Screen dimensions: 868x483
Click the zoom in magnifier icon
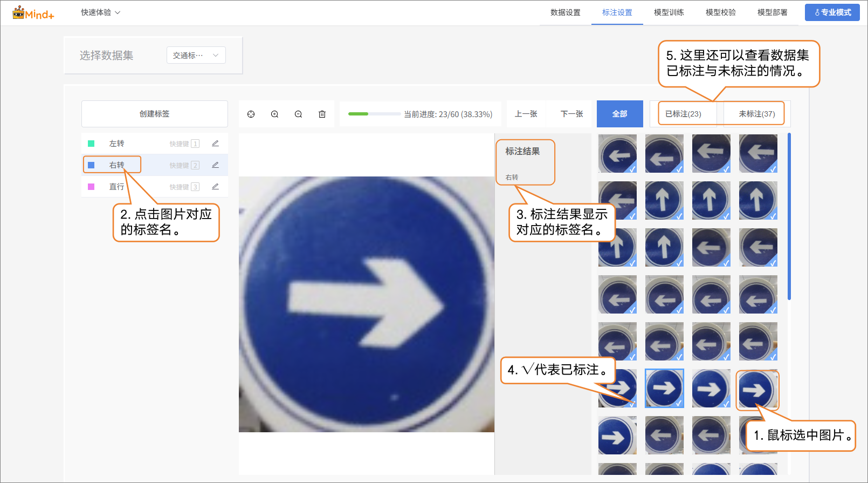[274, 114]
